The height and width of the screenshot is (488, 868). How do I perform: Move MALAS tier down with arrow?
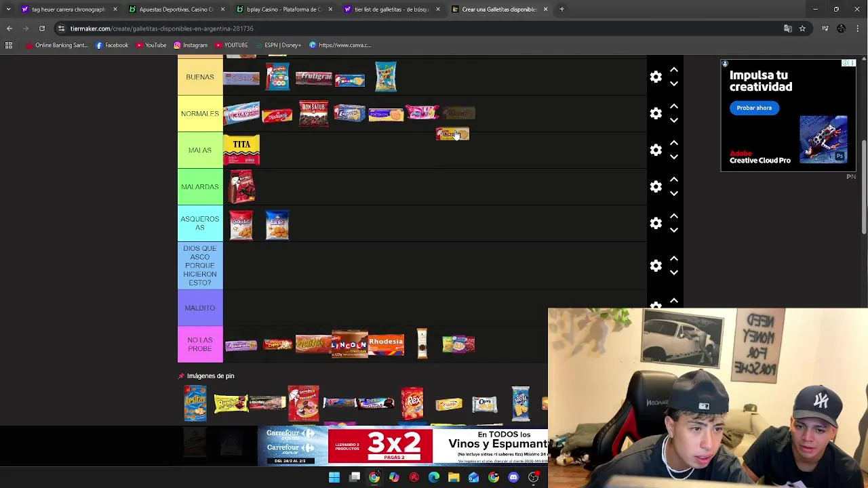point(674,157)
